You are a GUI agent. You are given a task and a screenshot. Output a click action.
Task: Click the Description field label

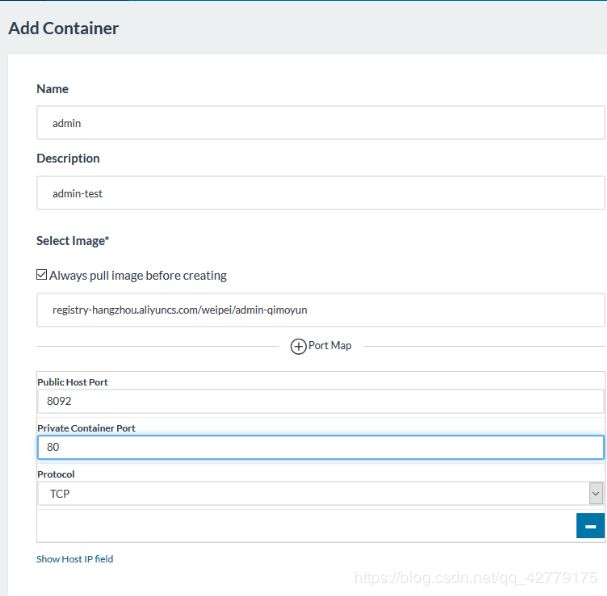(x=68, y=158)
